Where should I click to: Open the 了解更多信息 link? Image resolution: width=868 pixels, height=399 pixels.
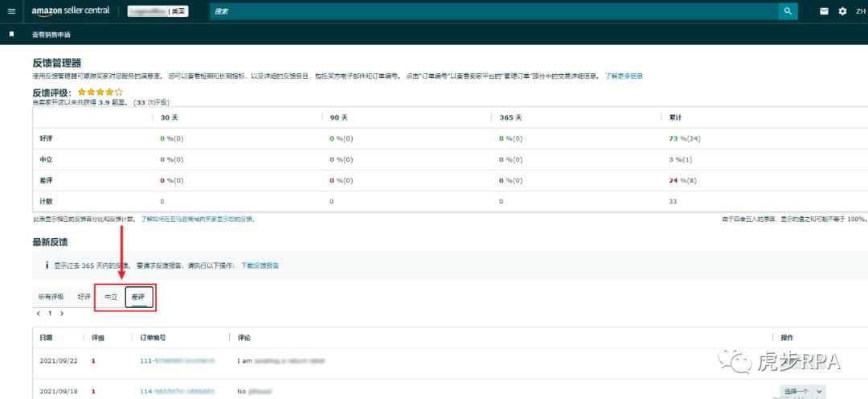[624, 76]
